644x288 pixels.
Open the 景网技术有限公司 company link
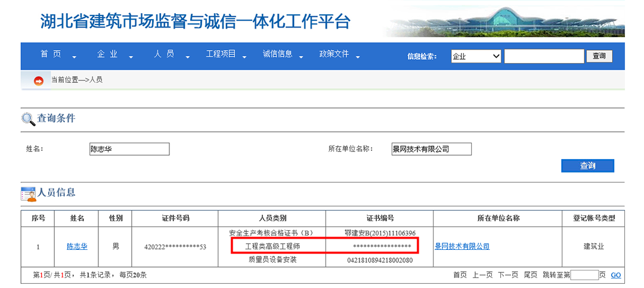pos(462,246)
